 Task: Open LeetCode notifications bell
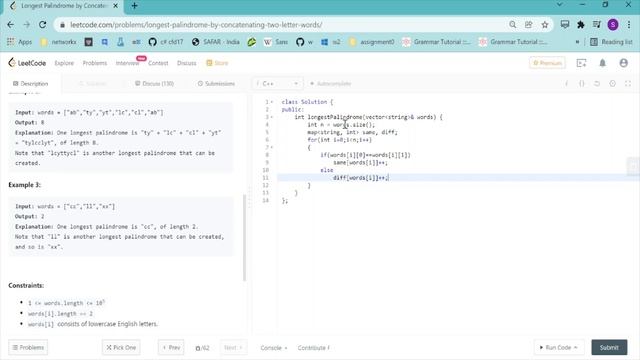point(602,63)
